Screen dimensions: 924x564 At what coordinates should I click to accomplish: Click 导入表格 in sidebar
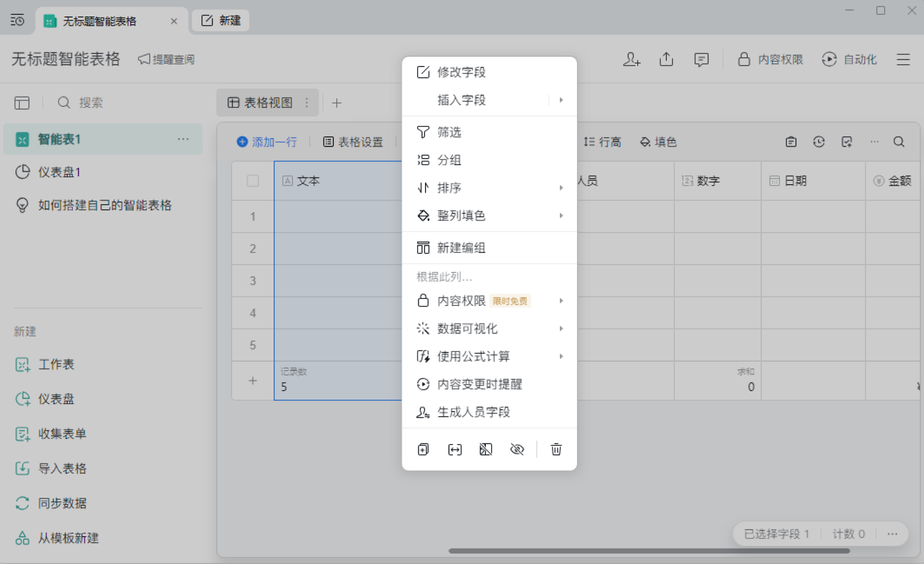(51, 468)
